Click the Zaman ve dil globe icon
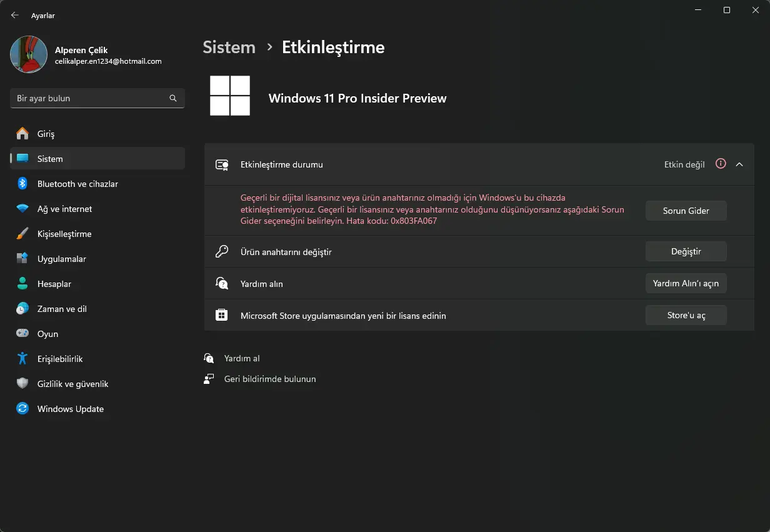This screenshot has height=532, width=770. tap(22, 309)
